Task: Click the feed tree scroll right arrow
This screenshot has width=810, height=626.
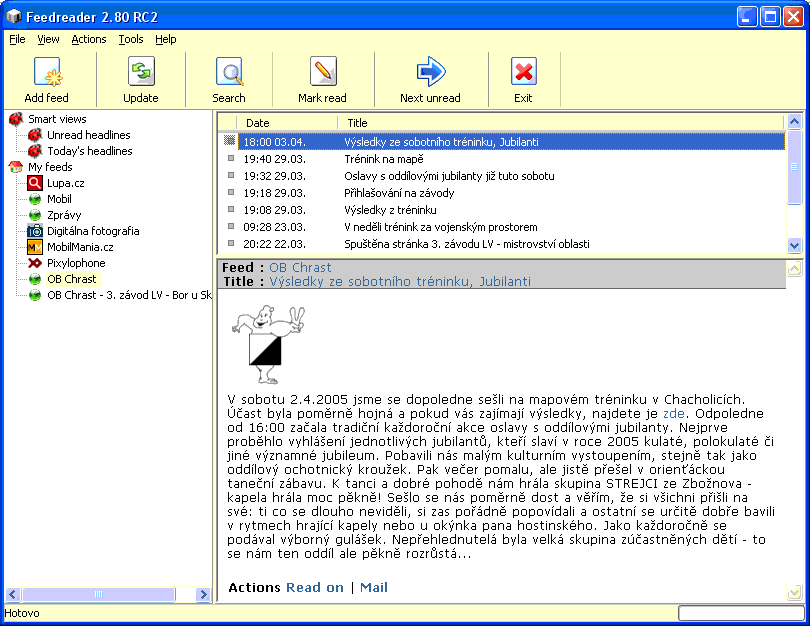Action: tap(204, 594)
